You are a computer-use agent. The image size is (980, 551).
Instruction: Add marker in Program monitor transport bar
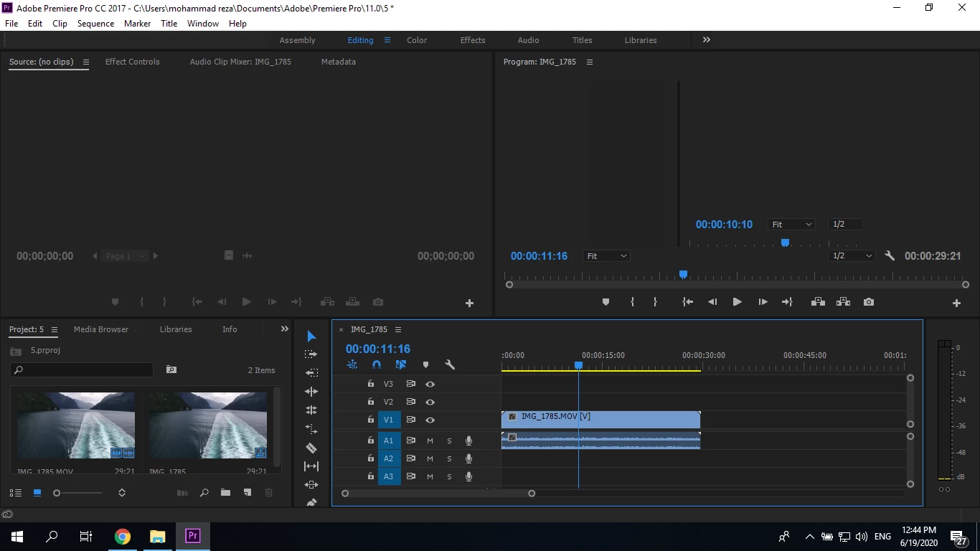[606, 302]
